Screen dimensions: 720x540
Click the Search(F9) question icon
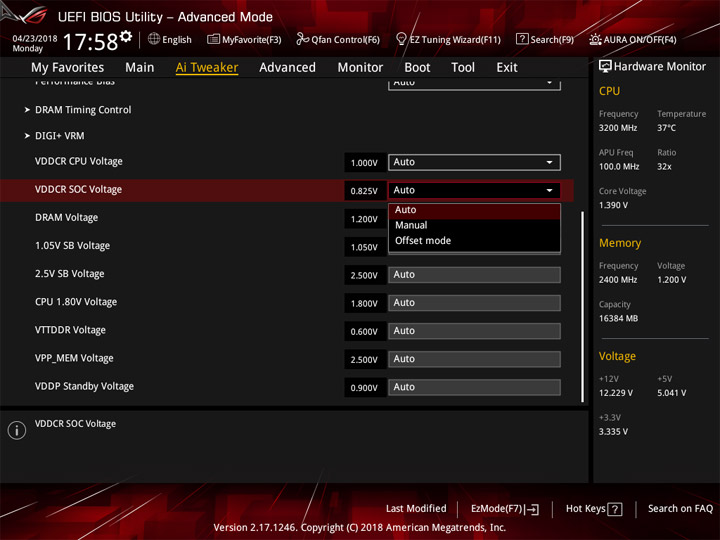tap(522, 39)
